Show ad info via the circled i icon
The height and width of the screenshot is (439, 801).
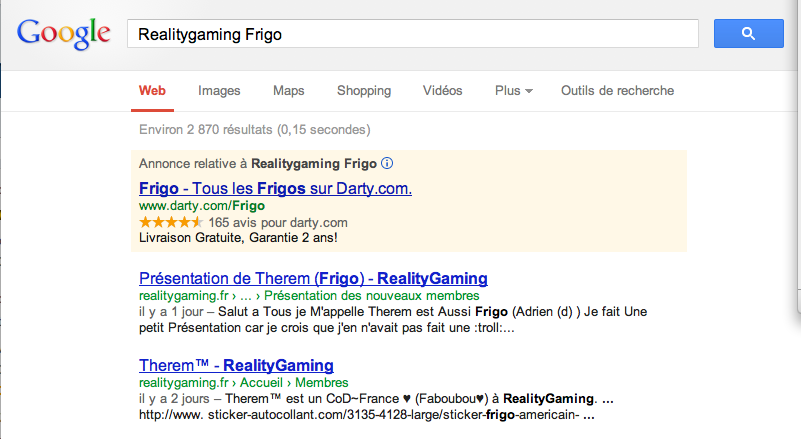(x=387, y=164)
